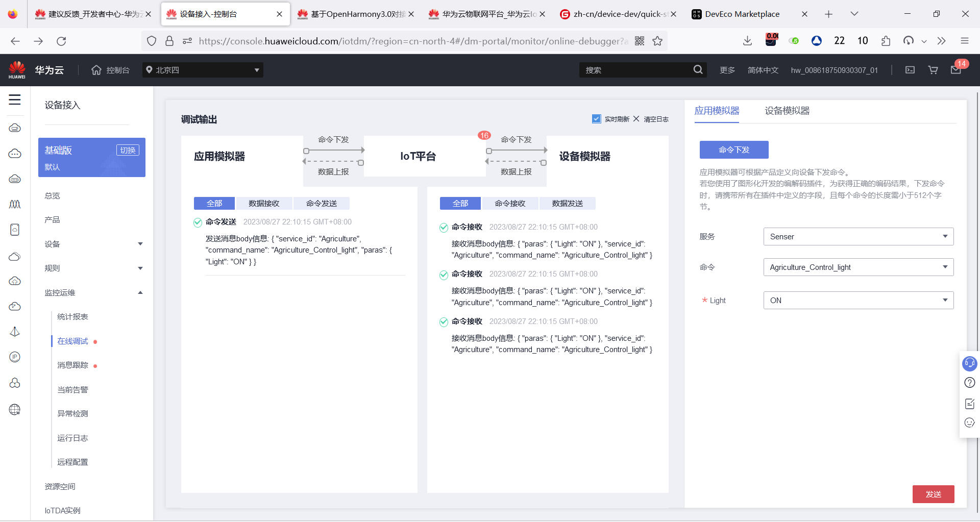Bookmark this page with the star icon
This screenshot has height=522, width=980.
pyautogui.click(x=657, y=41)
